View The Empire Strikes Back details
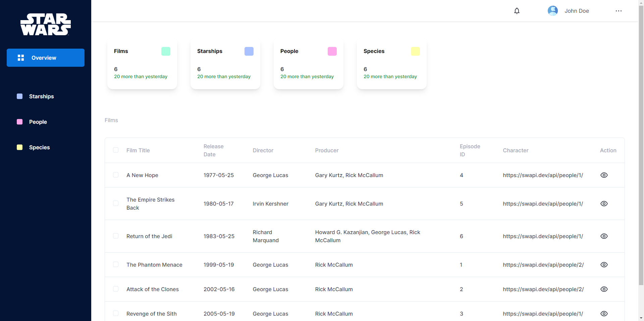The width and height of the screenshot is (644, 321). coord(604,204)
